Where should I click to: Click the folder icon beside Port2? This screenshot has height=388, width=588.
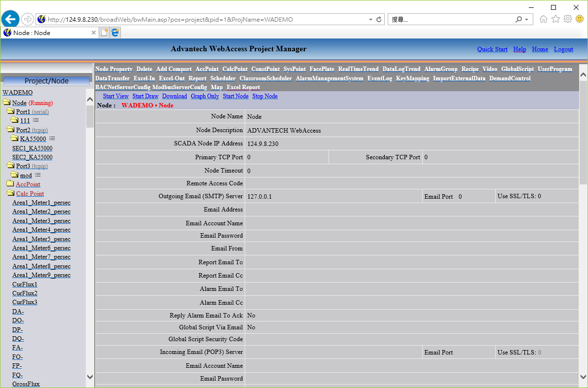(10, 129)
